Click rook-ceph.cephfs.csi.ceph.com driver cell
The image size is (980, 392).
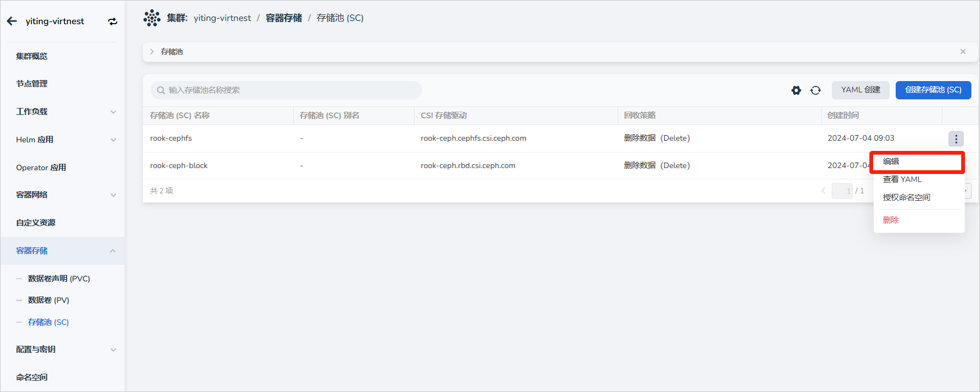[473, 138]
